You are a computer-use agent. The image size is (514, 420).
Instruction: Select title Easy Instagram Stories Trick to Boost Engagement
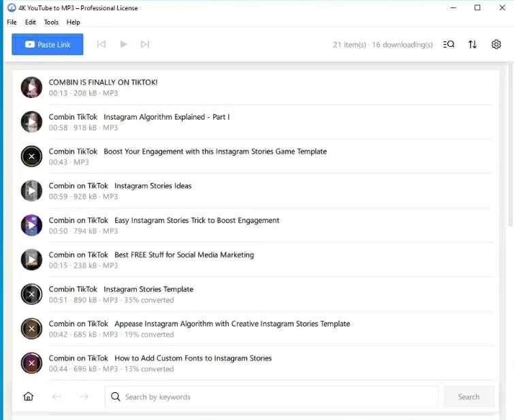click(197, 221)
